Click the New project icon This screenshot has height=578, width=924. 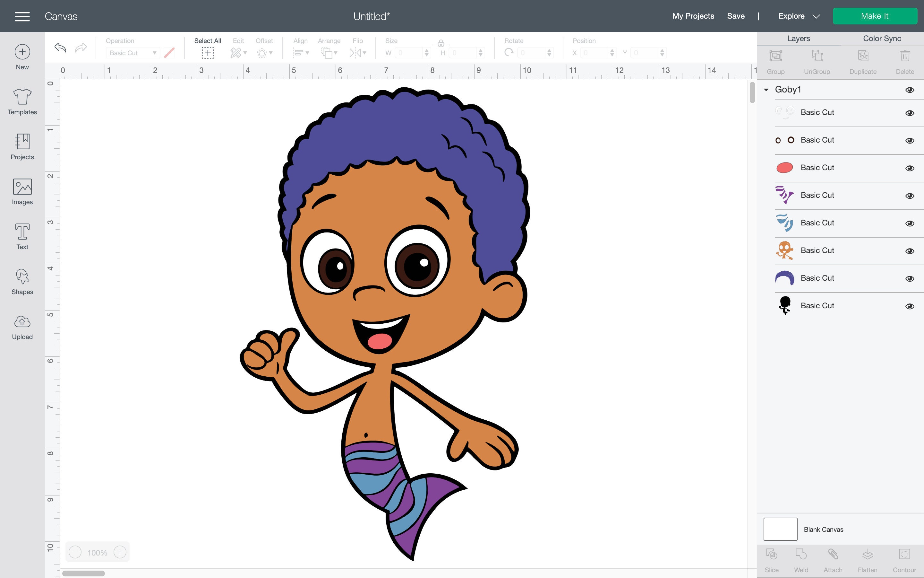click(22, 52)
